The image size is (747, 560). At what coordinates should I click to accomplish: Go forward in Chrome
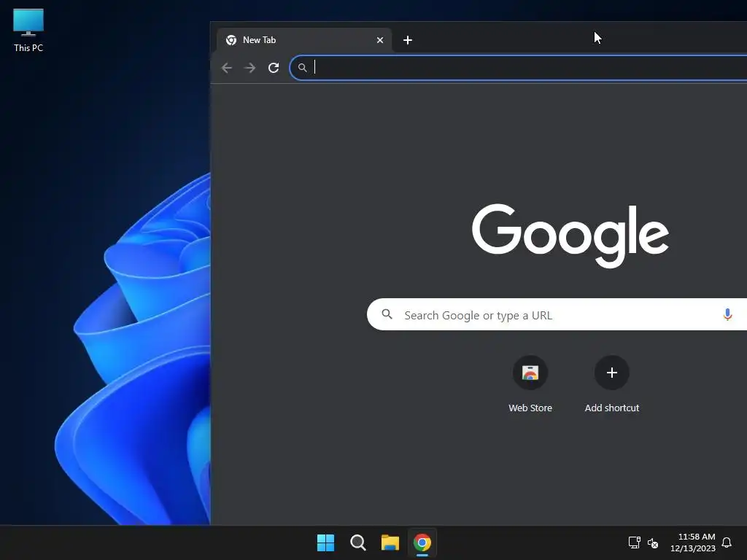click(249, 68)
